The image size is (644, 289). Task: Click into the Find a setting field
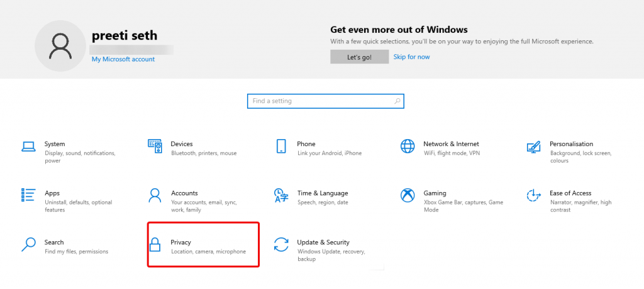[x=326, y=101]
